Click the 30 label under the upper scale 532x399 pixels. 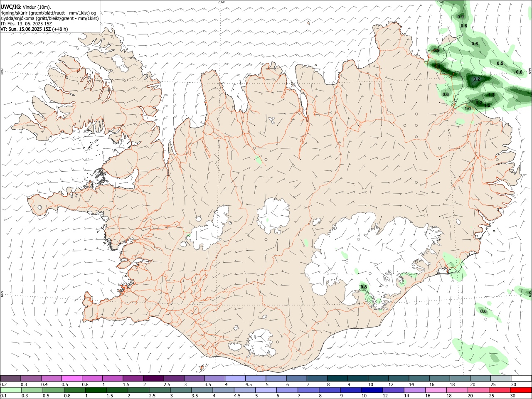(514, 384)
